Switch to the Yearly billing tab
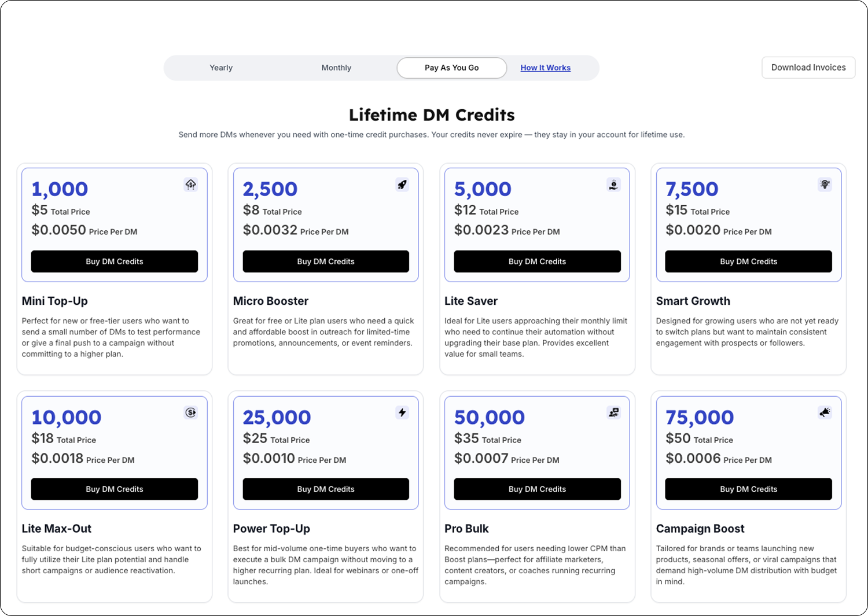This screenshot has width=868, height=616. (x=221, y=68)
